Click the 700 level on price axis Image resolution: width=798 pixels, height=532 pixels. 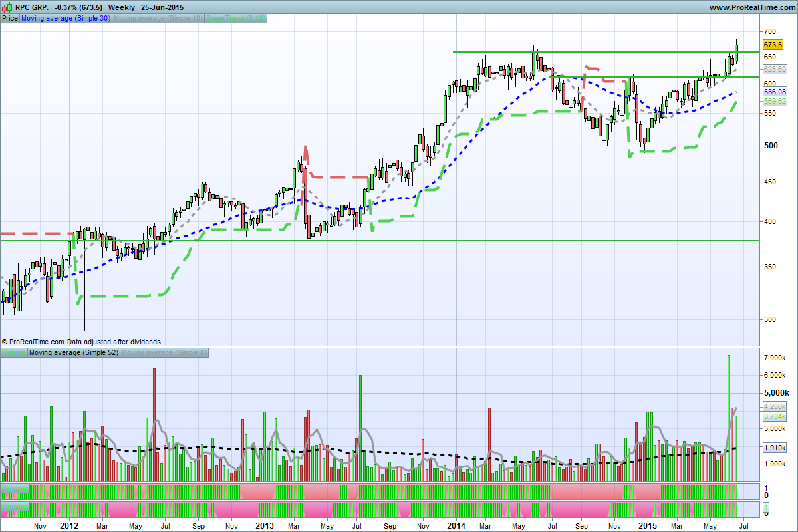click(770, 31)
